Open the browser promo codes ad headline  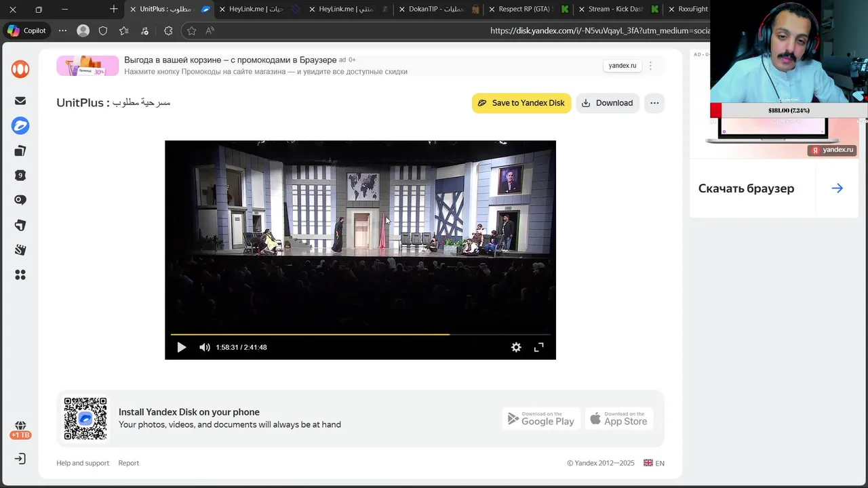coord(230,60)
